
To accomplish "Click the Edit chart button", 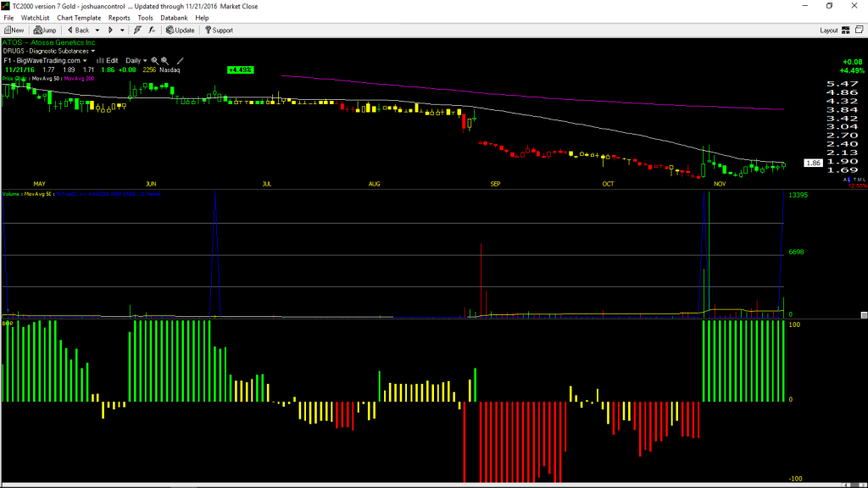I will (108, 61).
